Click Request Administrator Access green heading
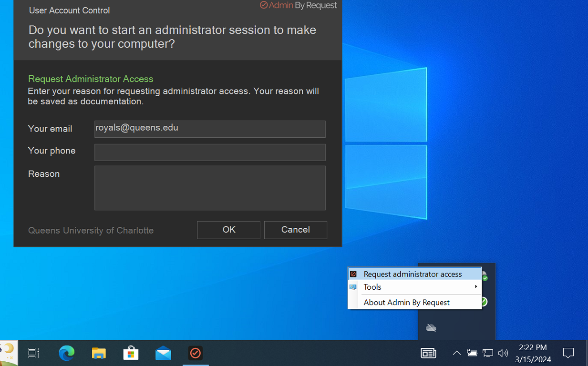Screen dimensions: 588x366 click(x=91, y=79)
